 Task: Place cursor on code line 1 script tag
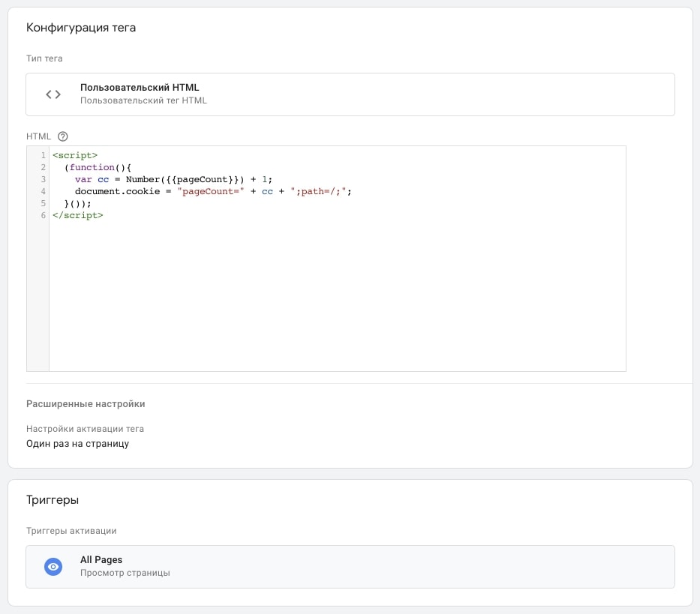(x=75, y=155)
